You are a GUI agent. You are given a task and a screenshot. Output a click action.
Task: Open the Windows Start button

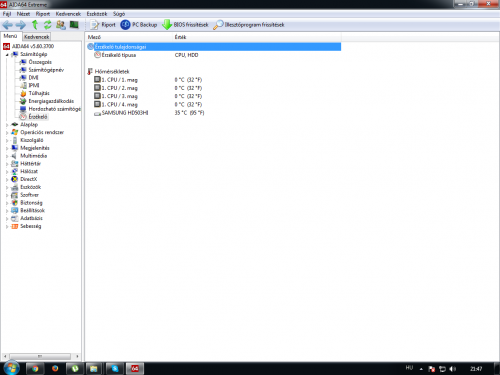(x=11, y=368)
